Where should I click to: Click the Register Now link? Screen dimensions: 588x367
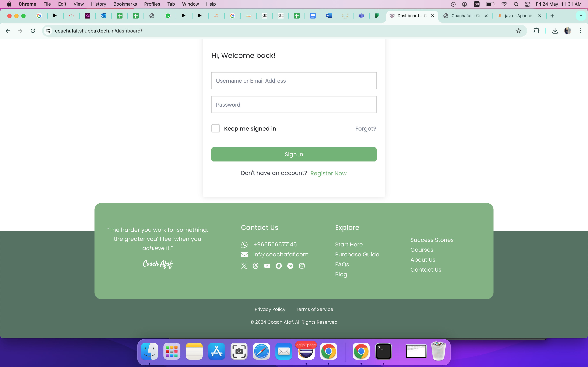[x=328, y=173]
